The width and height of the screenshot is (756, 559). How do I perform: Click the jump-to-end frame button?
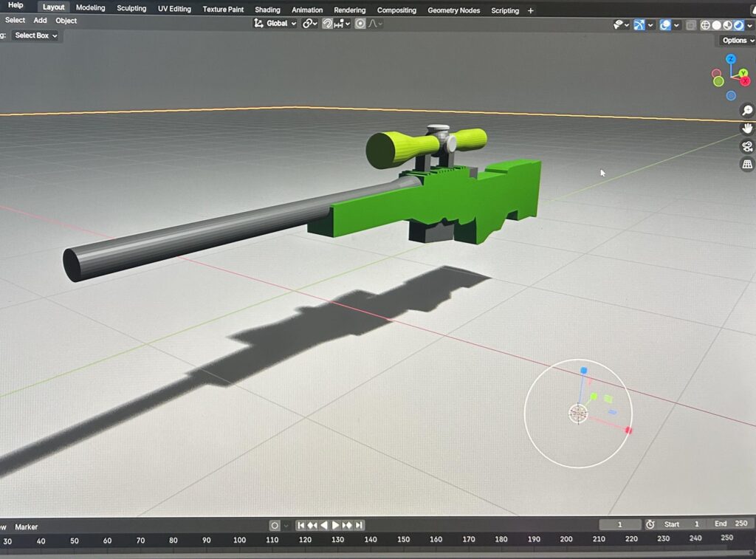click(359, 524)
